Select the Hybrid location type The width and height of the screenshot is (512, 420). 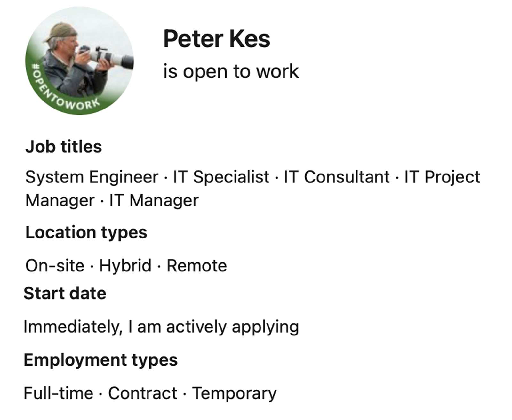click(x=125, y=266)
